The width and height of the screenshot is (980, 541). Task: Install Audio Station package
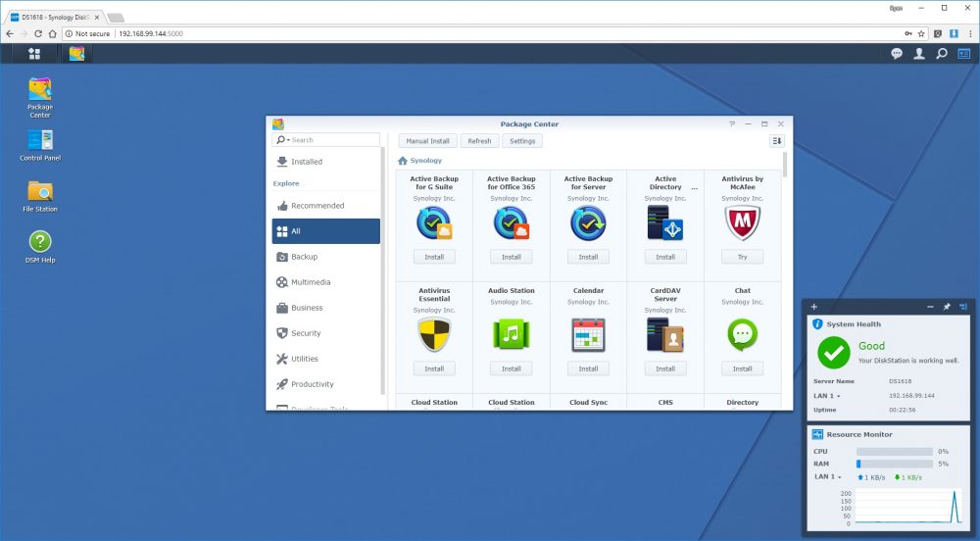(512, 369)
